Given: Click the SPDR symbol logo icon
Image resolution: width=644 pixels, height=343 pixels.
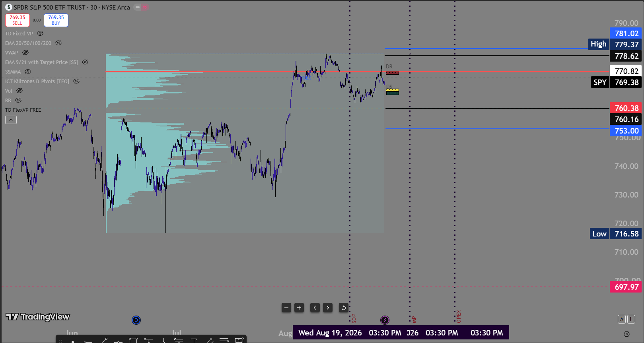Looking at the screenshot, I should (x=9, y=7).
